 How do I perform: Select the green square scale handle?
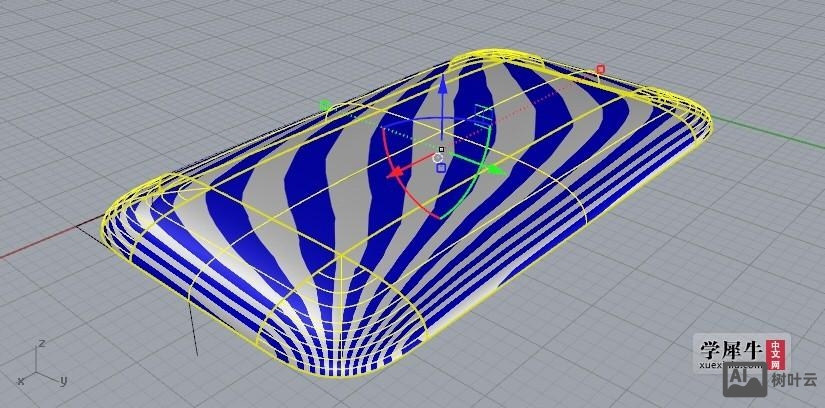(325, 105)
